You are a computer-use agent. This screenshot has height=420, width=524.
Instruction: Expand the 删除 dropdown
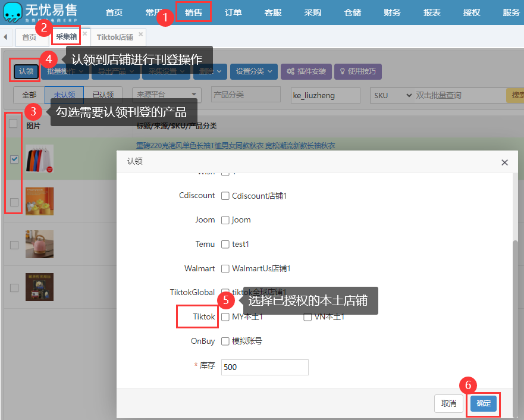point(210,71)
